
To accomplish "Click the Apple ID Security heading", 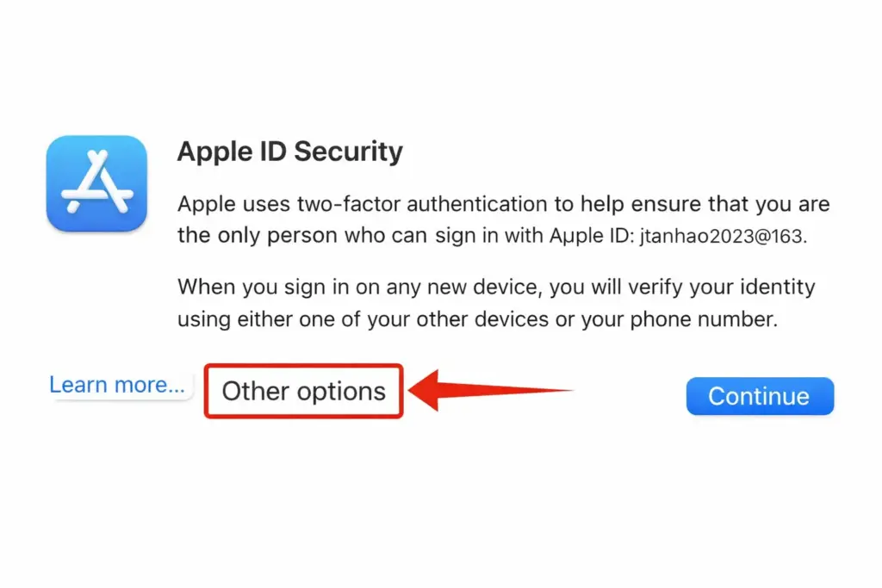I will pyautogui.click(x=289, y=151).
